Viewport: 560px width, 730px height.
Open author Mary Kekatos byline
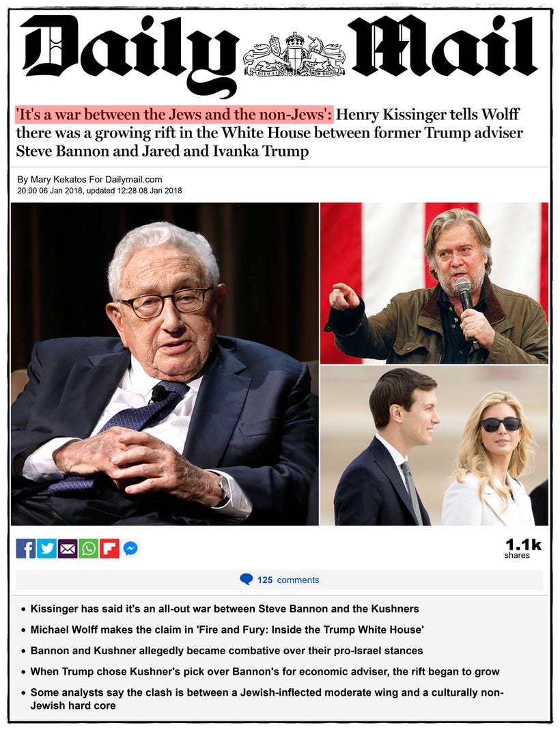tap(89, 179)
